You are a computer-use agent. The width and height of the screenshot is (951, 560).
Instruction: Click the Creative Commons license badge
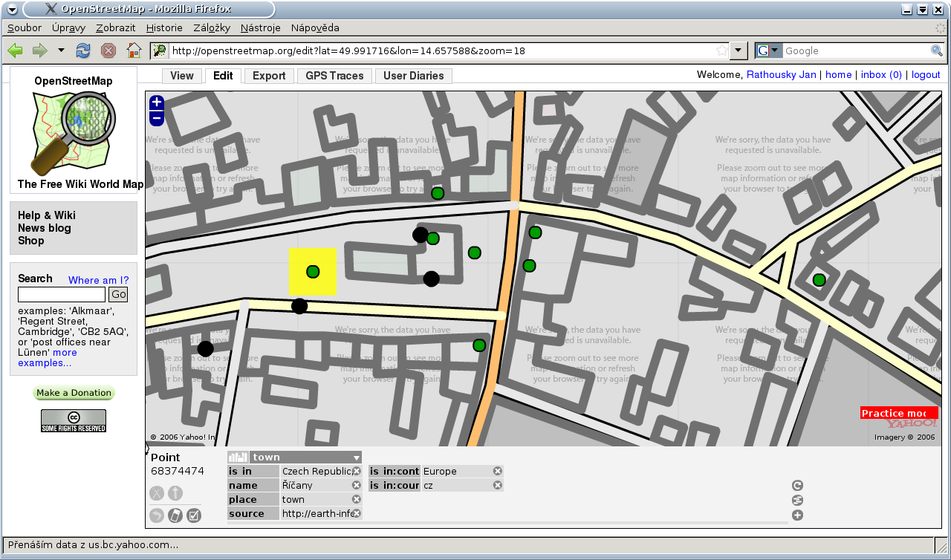[74, 420]
